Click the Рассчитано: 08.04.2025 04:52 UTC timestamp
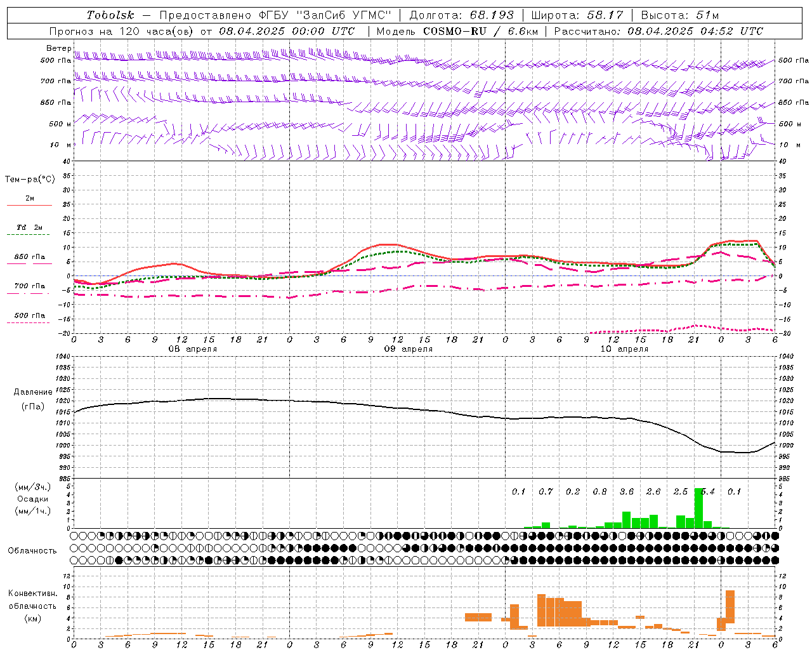Viewport: 812px width, 650px height. pos(658,31)
